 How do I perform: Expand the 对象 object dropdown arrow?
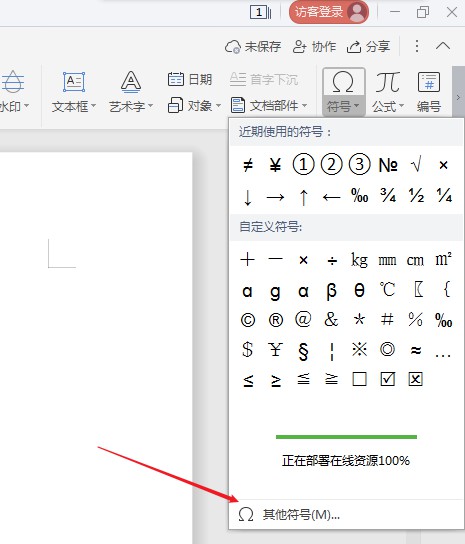pos(218,105)
